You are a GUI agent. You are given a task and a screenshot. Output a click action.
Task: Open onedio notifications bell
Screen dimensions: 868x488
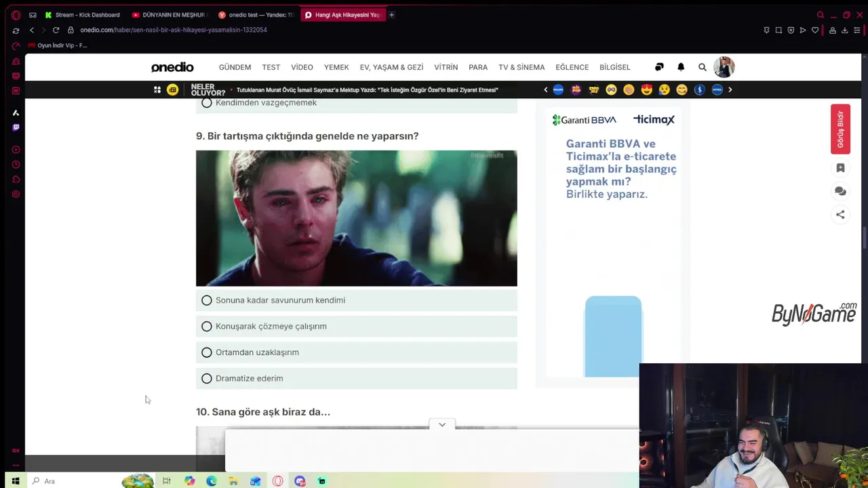[681, 67]
